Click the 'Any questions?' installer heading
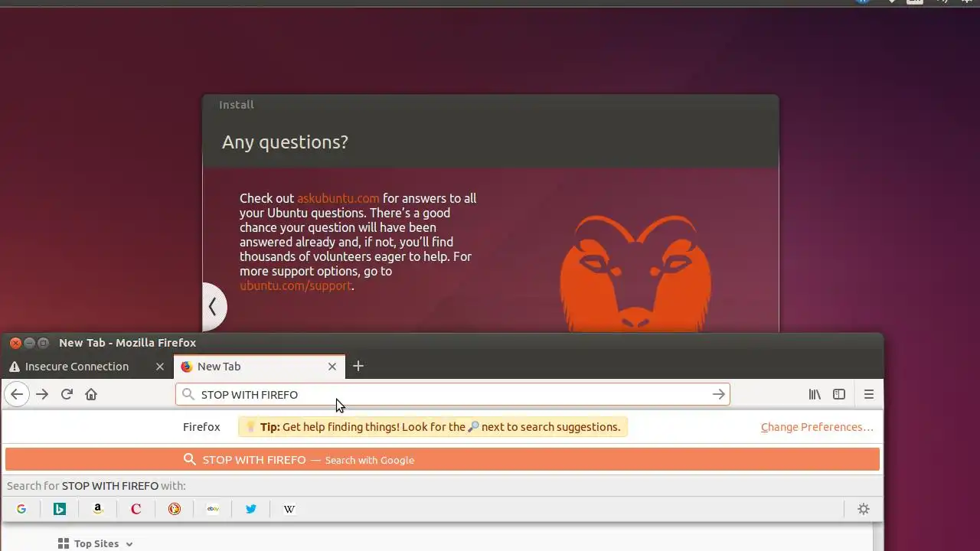Viewport: 980px width, 551px height. tap(285, 142)
